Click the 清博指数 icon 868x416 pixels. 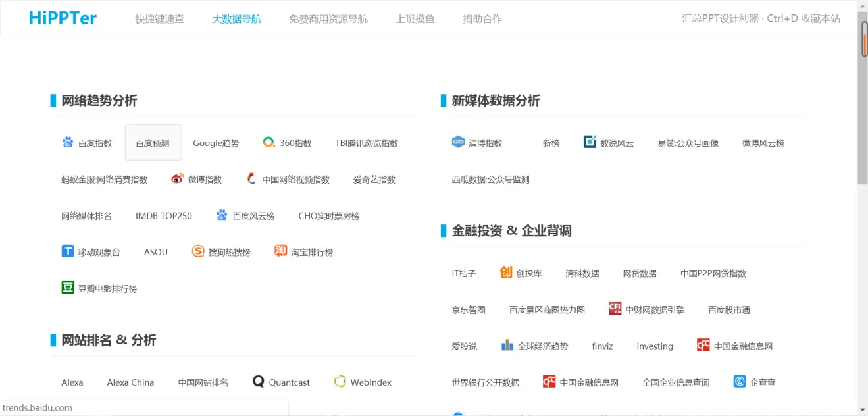tap(459, 142)
